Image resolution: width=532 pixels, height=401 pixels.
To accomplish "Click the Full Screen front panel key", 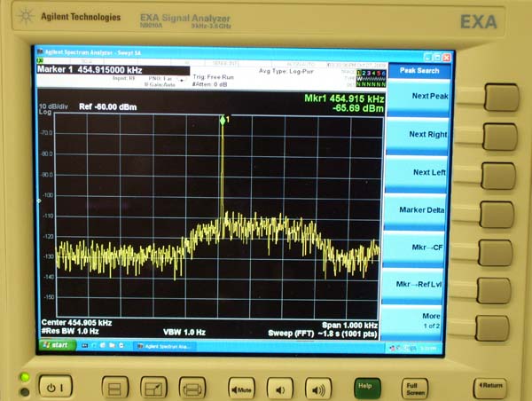I will pyautogui.click(x=415, y=389).
